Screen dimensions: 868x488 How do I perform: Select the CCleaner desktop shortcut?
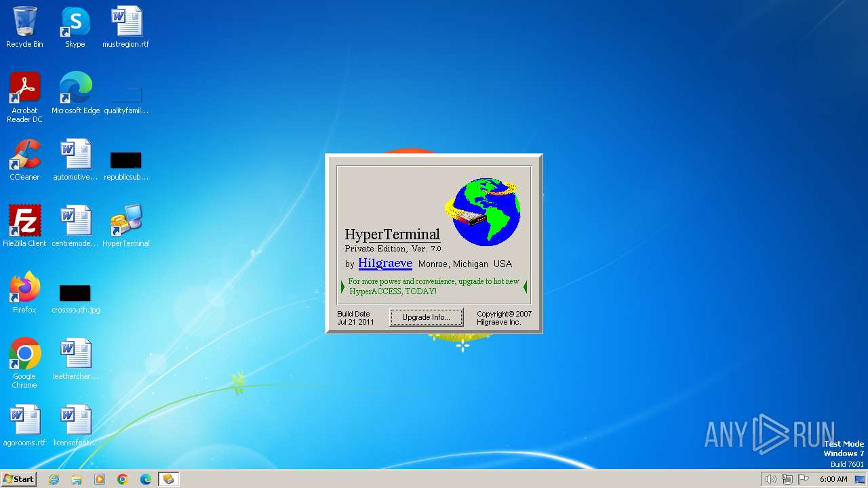[24, 160]
